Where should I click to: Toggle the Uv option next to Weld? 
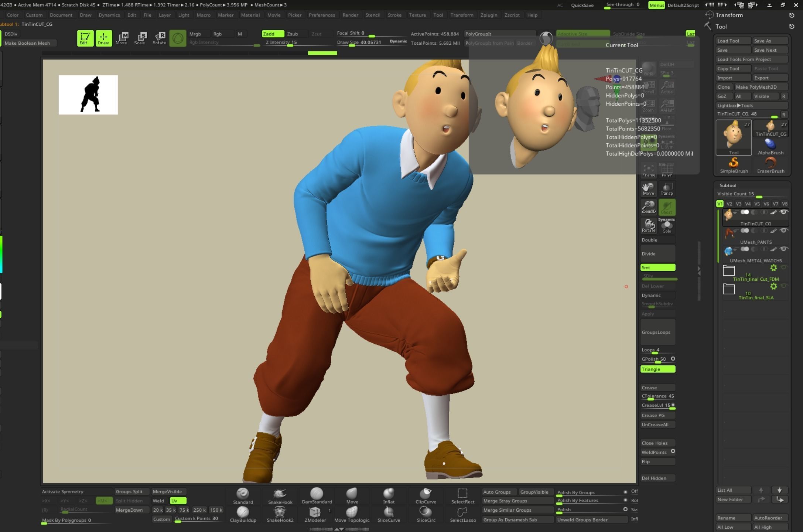point(178,501)
